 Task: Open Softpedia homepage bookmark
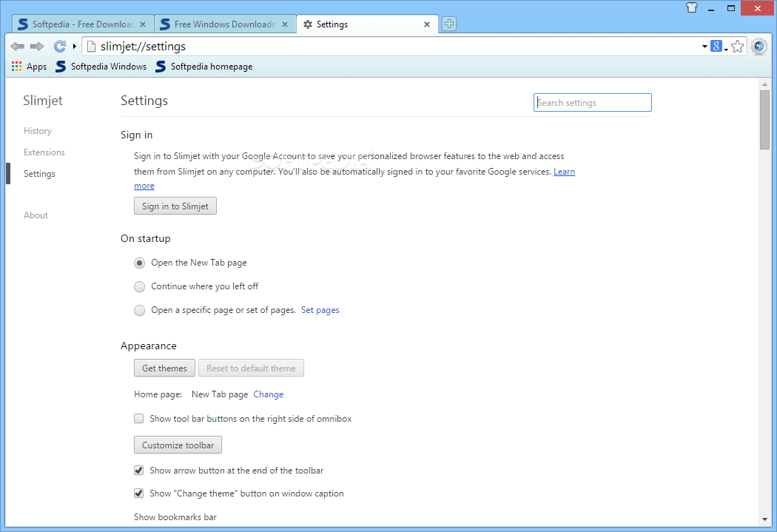coord(203,67)
